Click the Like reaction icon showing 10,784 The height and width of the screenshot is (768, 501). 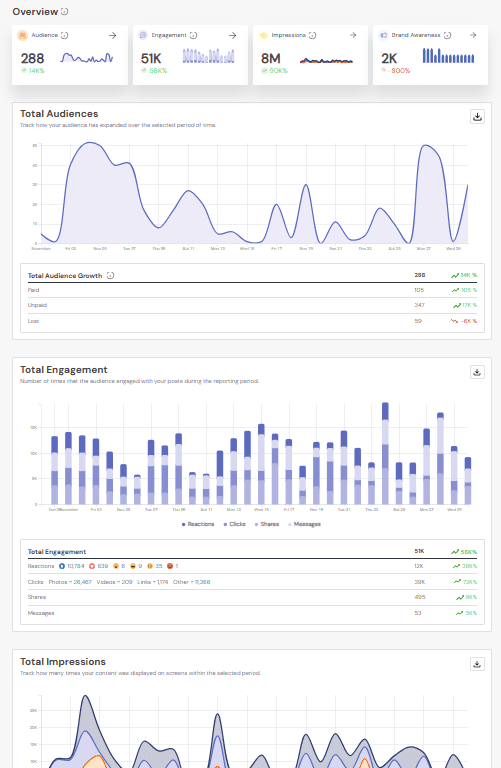(62, 566)
